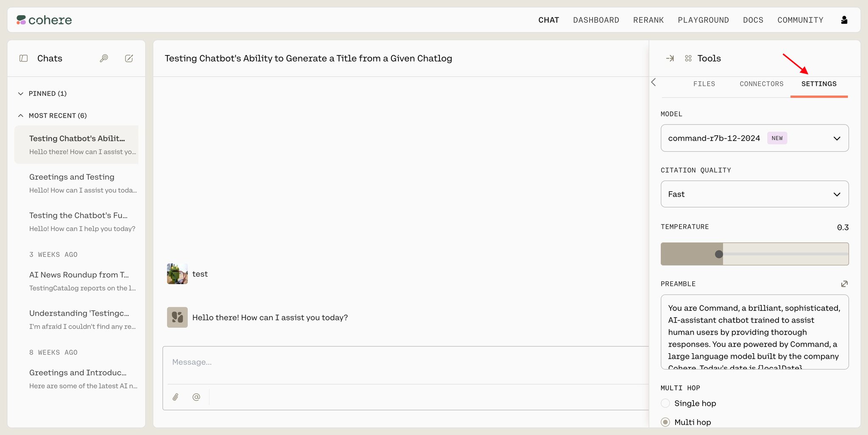Open the Citation Quality dropdown

(x=754, y=194)
